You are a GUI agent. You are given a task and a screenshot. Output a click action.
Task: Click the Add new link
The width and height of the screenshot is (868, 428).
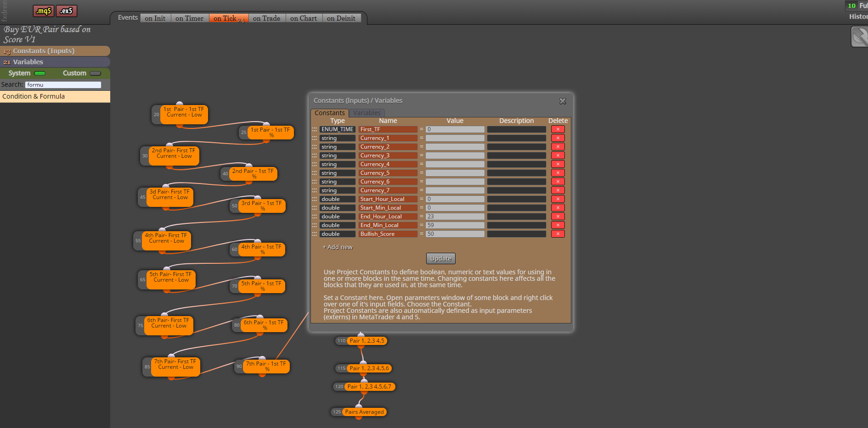pos(338,247)
